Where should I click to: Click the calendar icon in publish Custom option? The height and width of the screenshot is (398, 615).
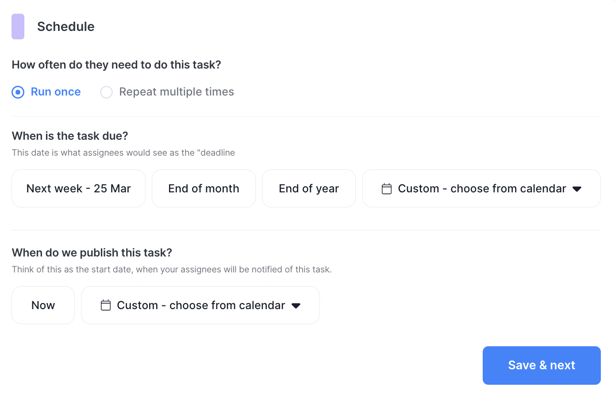[x=106, y=305]
